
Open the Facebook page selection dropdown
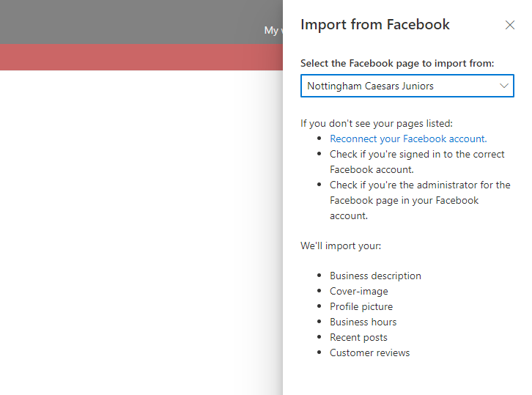(x=407, y=86)
